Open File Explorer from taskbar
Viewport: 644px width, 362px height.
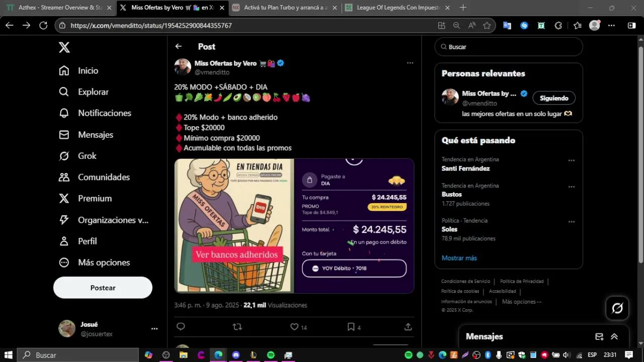pyautogui.click(x=184, y=355)
